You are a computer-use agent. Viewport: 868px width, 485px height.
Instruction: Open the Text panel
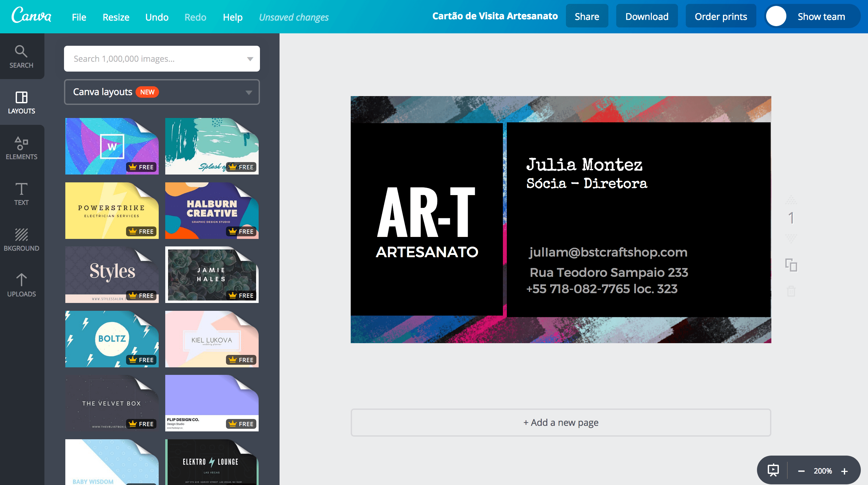(22, 194)
